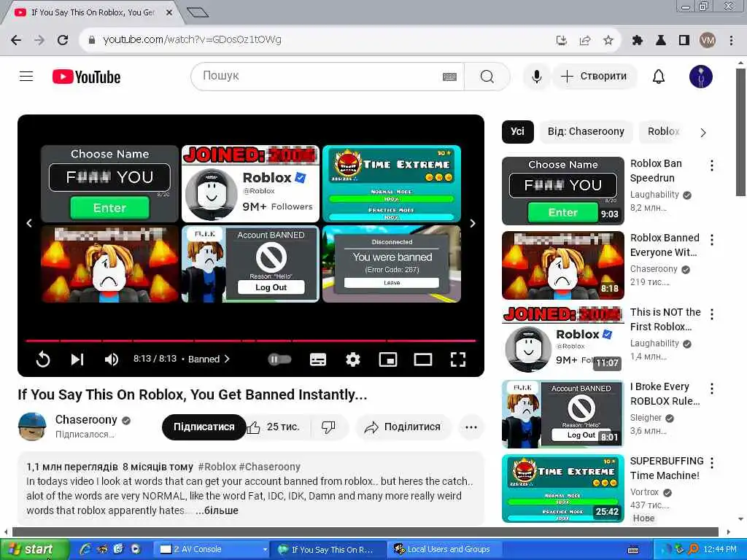Click the search magnifier button
The height and width of the screenshot is (560, 747).
tap(487, 76)
